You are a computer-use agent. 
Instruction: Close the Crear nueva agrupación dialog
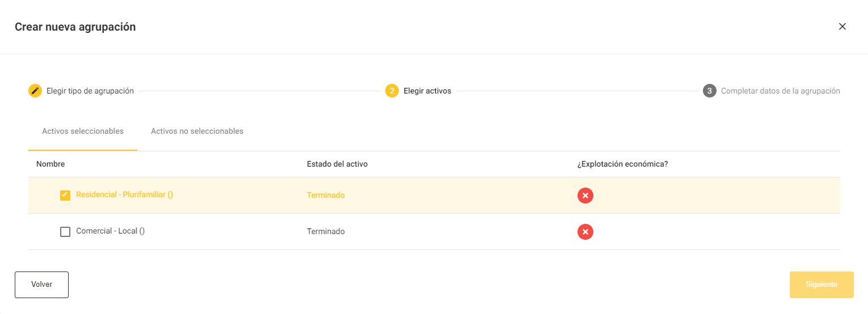[x=842, y=27]
